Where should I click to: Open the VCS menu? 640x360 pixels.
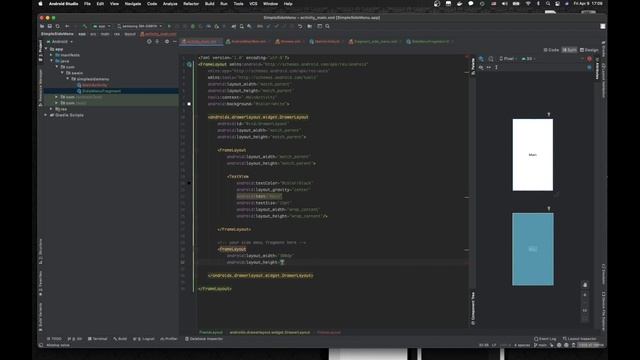pos(253,4)
